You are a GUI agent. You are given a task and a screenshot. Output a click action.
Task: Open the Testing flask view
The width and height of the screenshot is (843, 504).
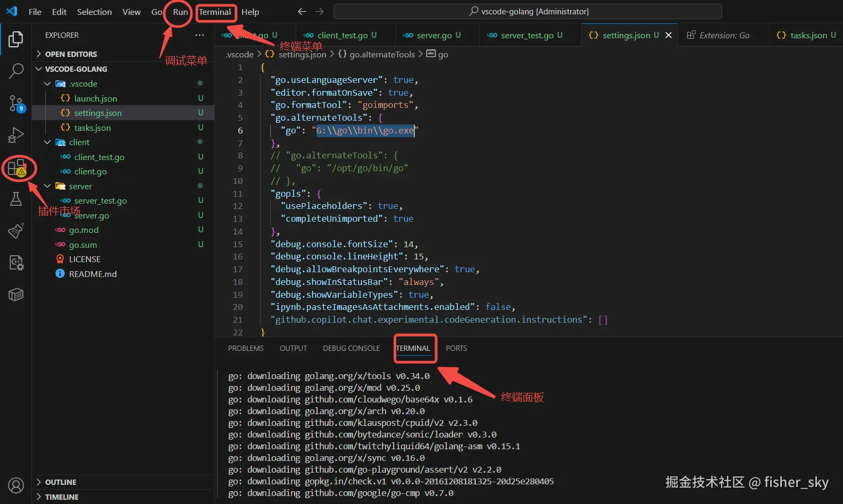[x=16, y=199]
